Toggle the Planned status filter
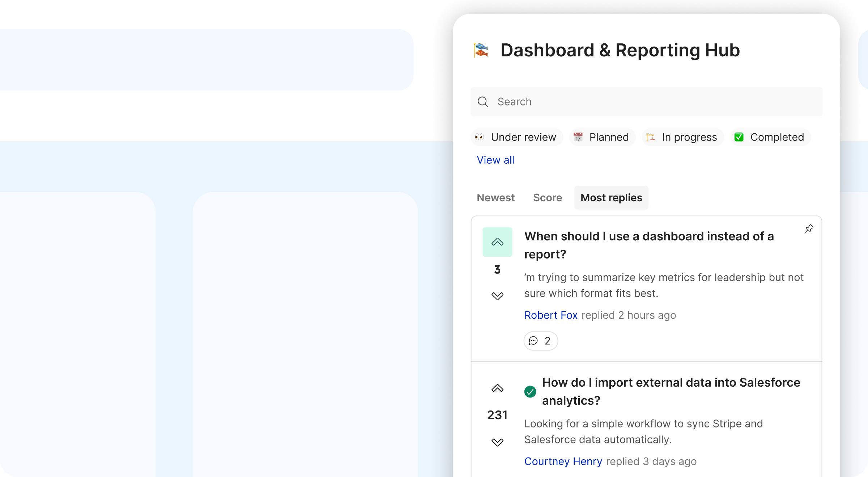 pyautogui.click(x=602, y=137)
